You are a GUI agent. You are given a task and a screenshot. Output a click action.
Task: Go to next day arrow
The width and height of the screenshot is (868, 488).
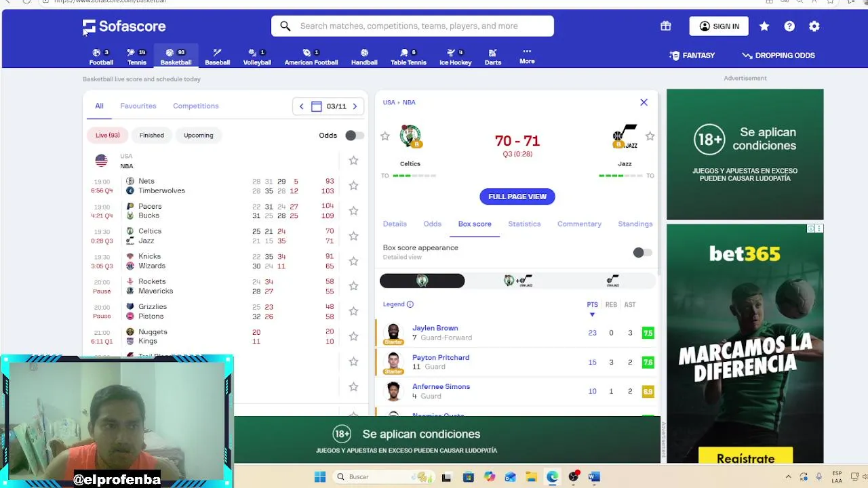[355, 106]
